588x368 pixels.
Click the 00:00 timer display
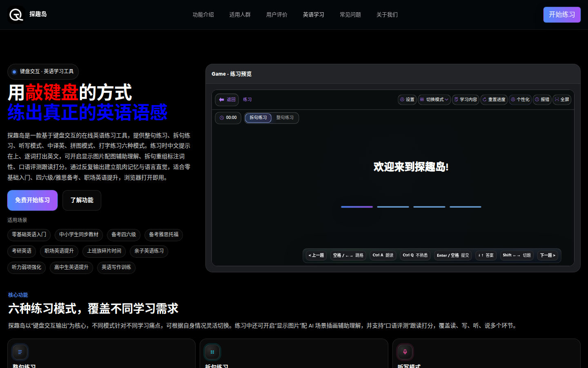[x=228, y=118]
